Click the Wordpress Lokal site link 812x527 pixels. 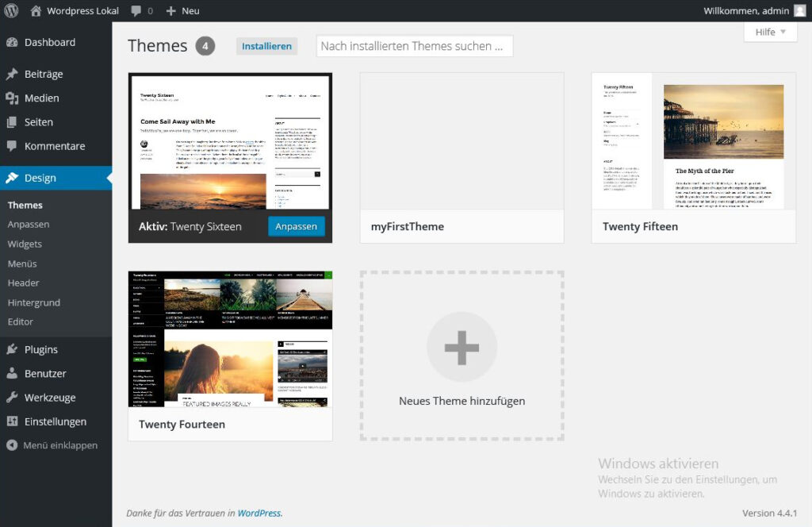coord(82,11)
